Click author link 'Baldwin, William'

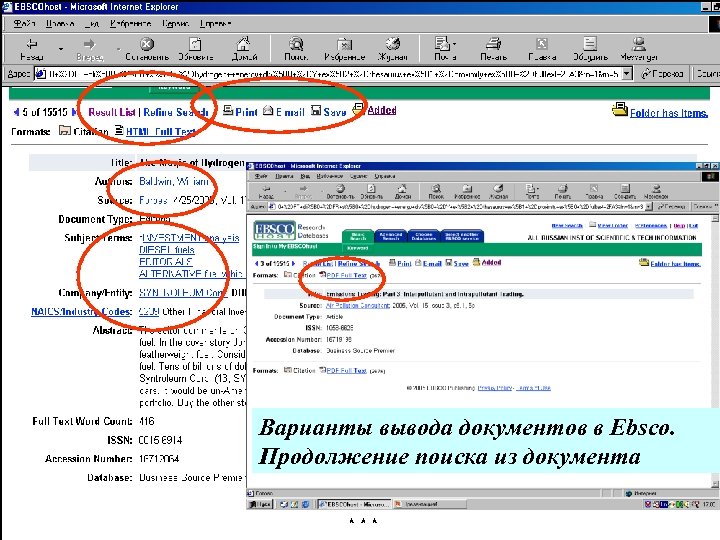[x=174, y=181]
